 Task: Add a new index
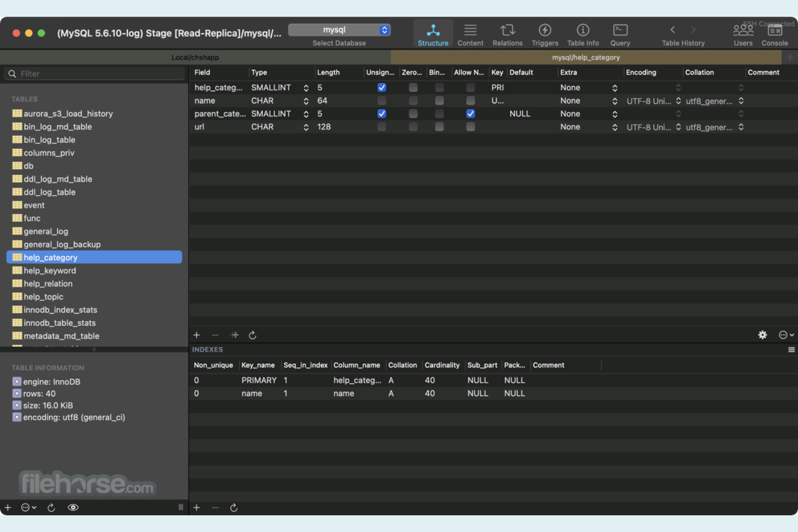coord(197,508)
